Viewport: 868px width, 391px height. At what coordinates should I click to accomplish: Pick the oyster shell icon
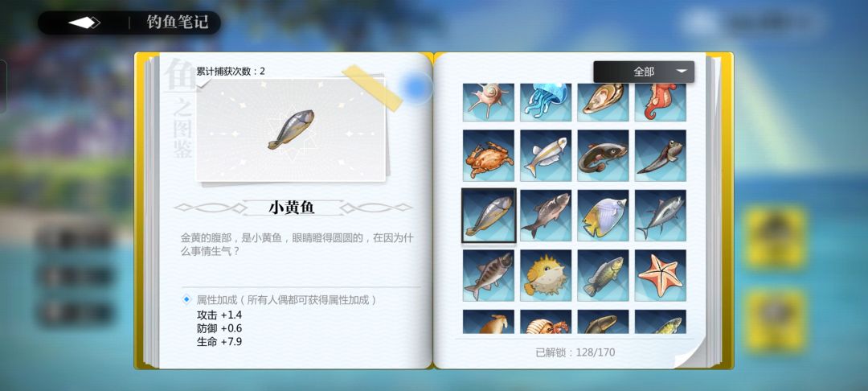point(603,102)
